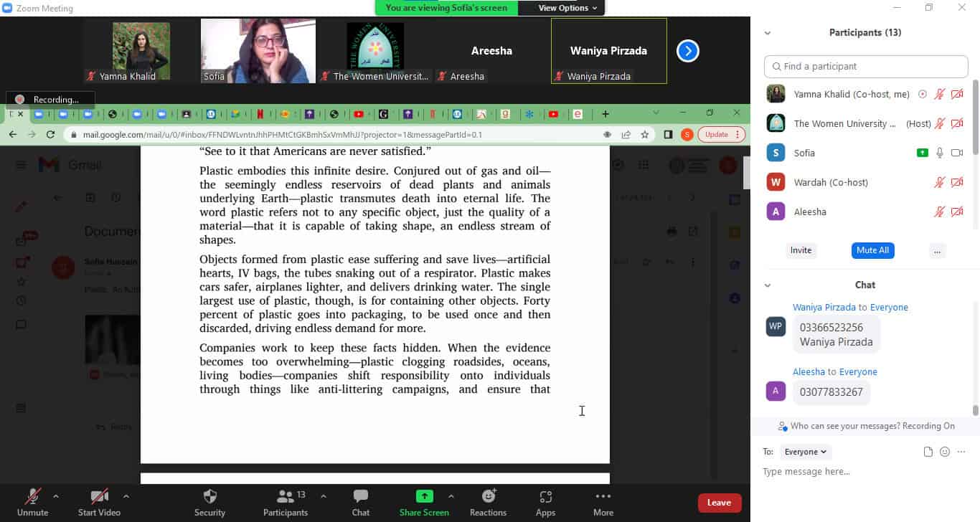Open the Security shield icon

pos(209,497)
